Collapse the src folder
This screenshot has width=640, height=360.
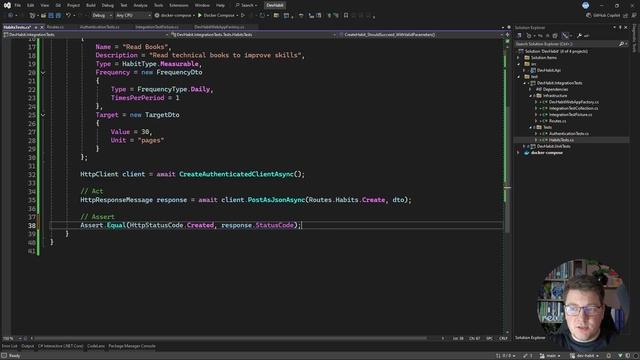(x=519, y=64)
